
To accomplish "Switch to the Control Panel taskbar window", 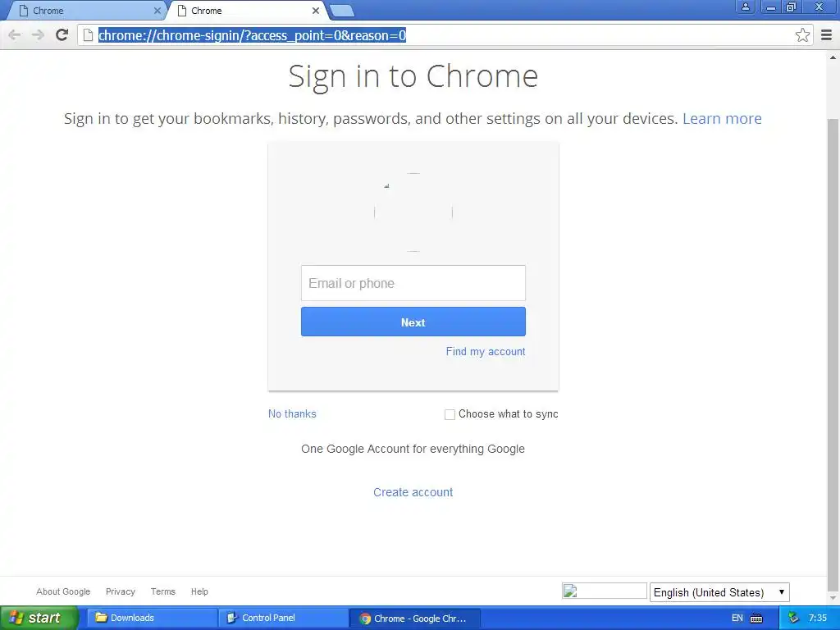I will pos(282,618).
